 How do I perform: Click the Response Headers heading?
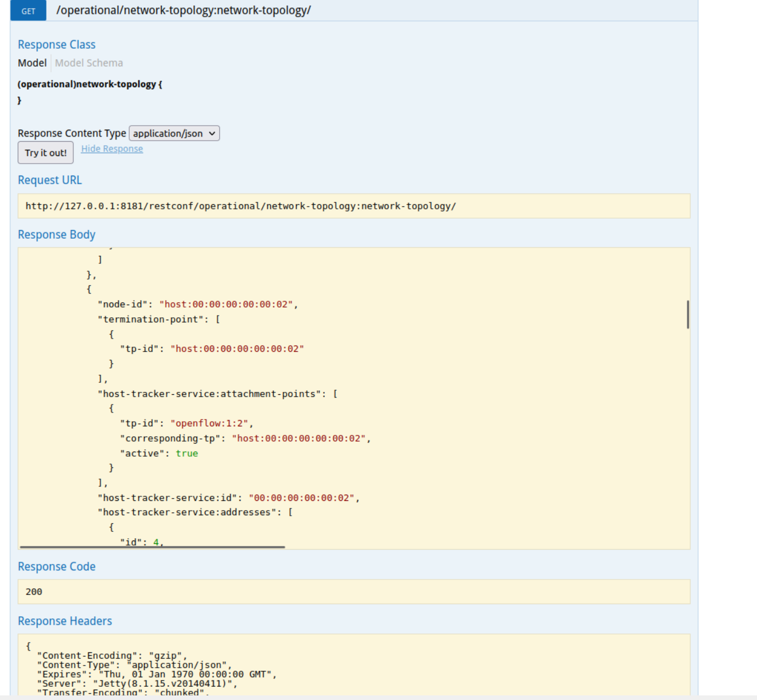[65, 621]
